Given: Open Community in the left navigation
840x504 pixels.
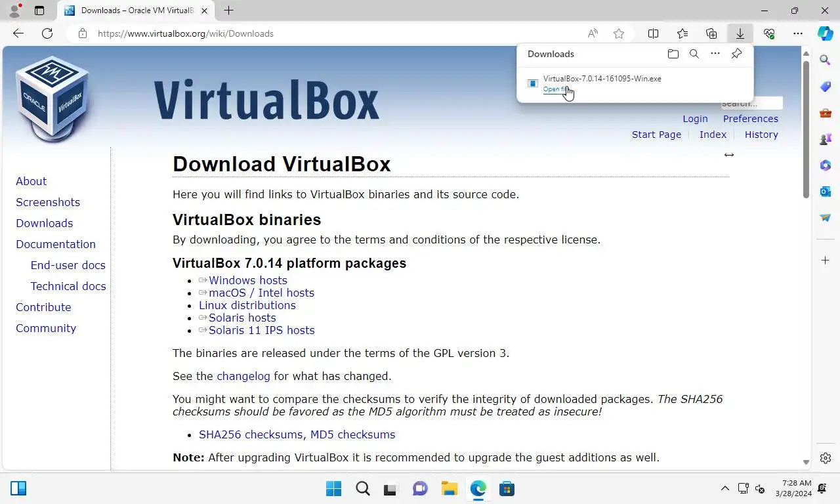Looking at the screenshot, I should point(46,328).
